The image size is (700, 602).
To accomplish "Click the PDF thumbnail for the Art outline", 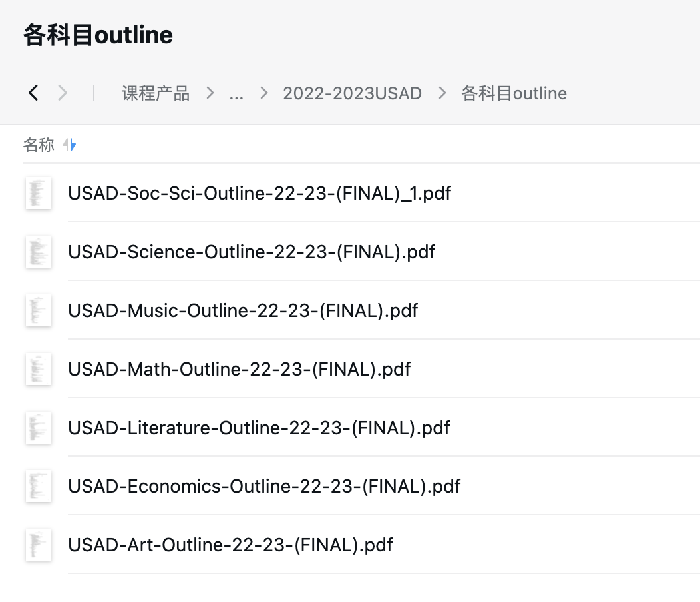I will click(39, 545).
